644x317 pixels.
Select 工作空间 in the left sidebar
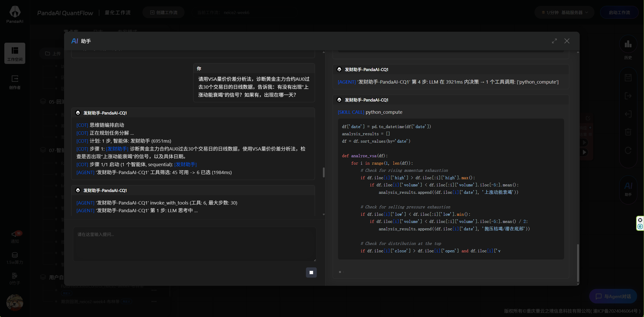click(x=15, y=53)
